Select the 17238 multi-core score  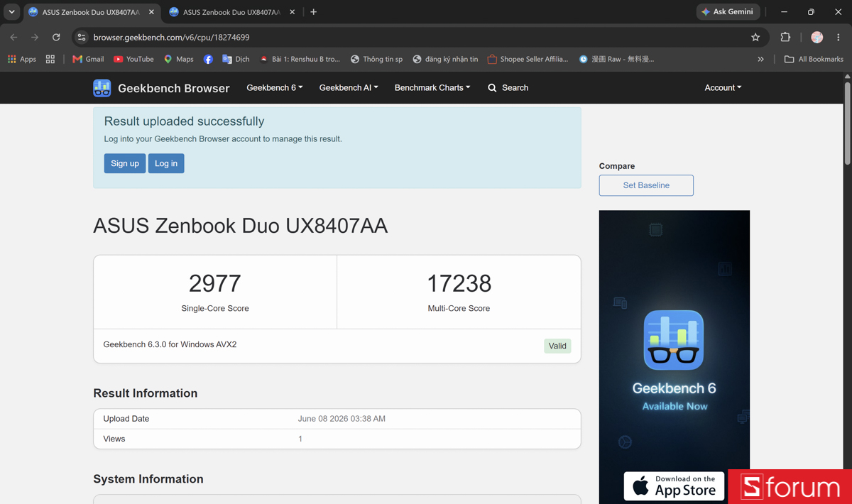coord(459,283)
